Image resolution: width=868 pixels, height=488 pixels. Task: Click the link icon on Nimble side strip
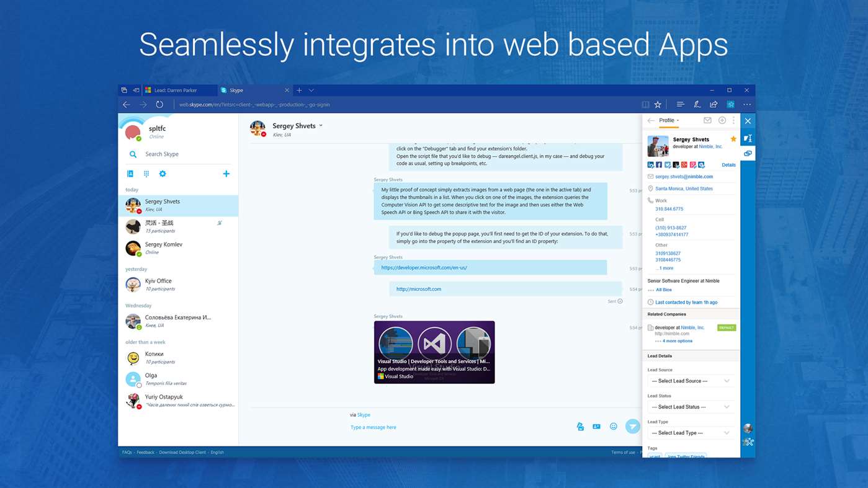coord(748,153)
